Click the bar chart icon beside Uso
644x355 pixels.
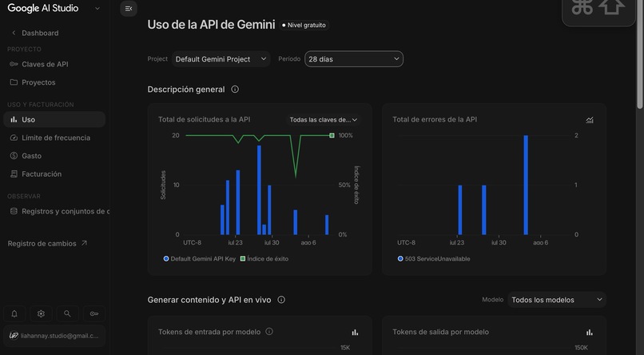[14, 120]
